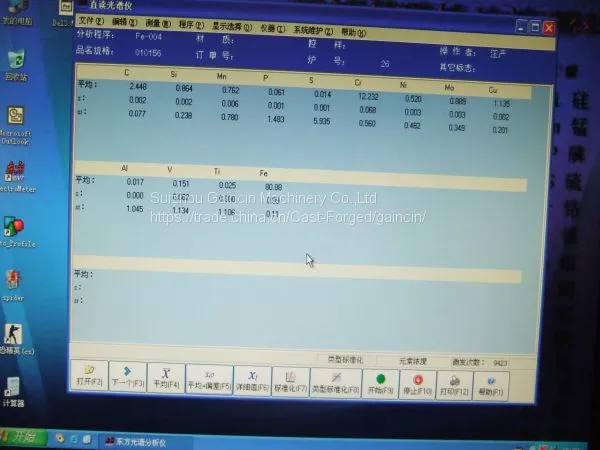The width and height of the screenshot is (600, 450).
Task: Select the 计算器 calculator desktop icon
Action: (x=13, y=392)
